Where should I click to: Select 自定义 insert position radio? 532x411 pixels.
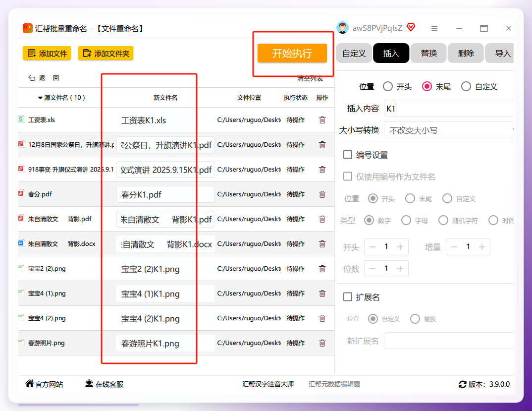pos(466,87)
